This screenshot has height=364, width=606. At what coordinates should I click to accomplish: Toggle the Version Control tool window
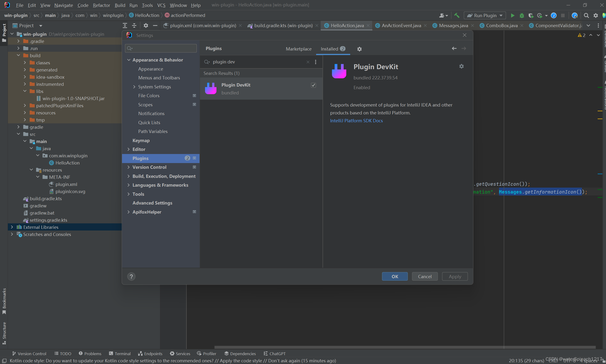29,354
